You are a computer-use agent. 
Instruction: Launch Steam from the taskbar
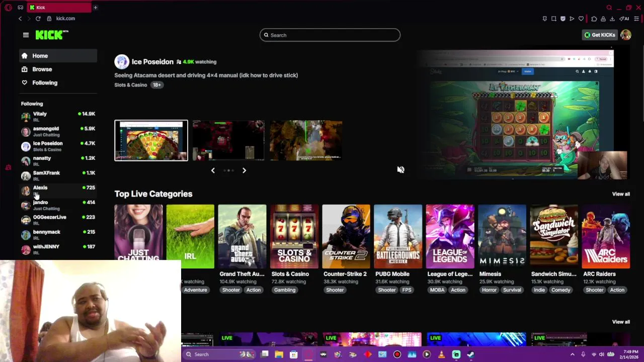[470, 354]
